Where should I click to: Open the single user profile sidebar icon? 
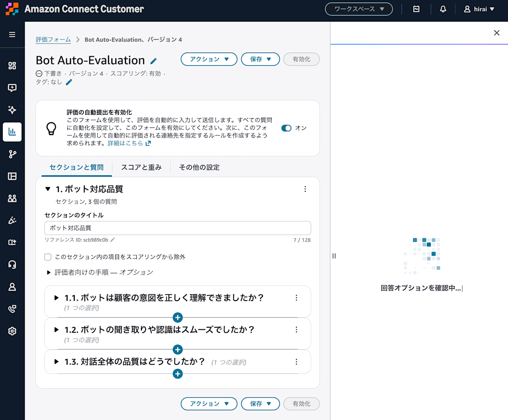point(12,287)
